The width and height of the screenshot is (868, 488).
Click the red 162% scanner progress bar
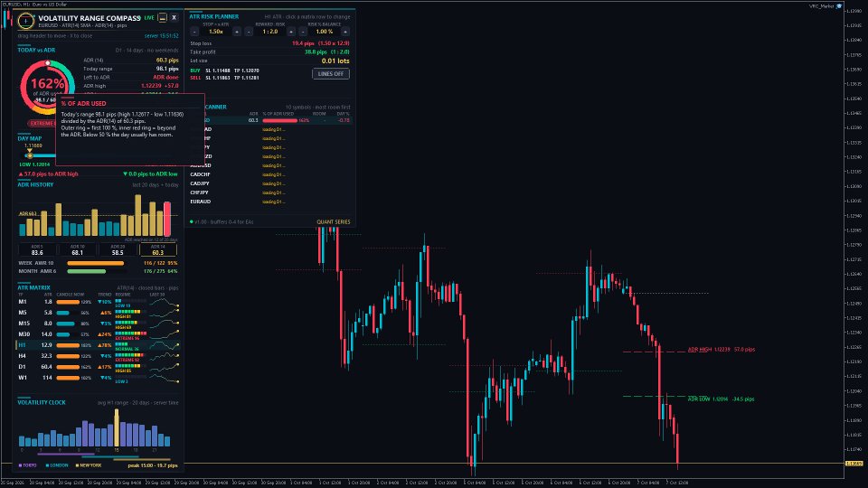point(279,120)
